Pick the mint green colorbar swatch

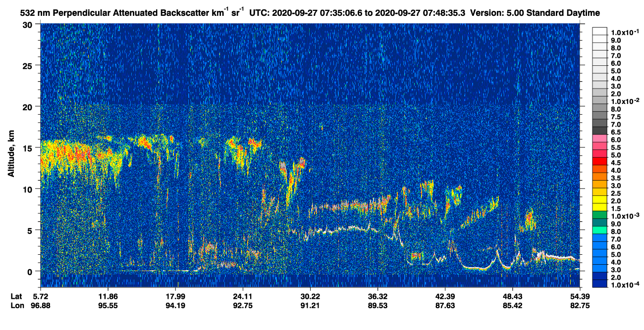point(600,230)
